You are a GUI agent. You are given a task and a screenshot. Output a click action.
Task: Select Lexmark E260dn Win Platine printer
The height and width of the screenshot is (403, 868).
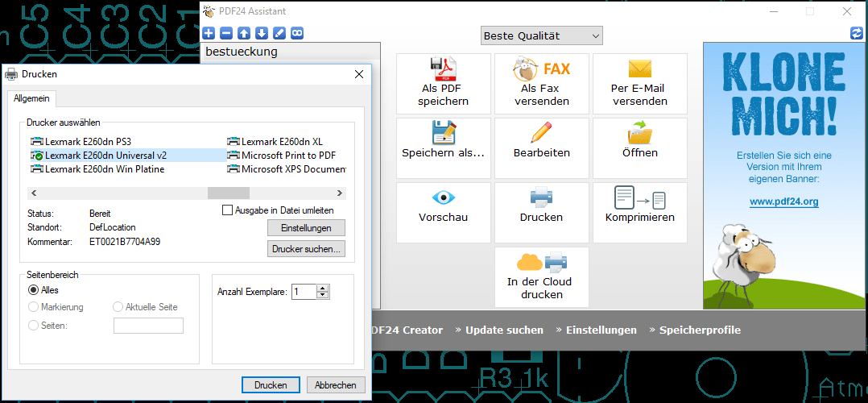(x=97, y=169)
